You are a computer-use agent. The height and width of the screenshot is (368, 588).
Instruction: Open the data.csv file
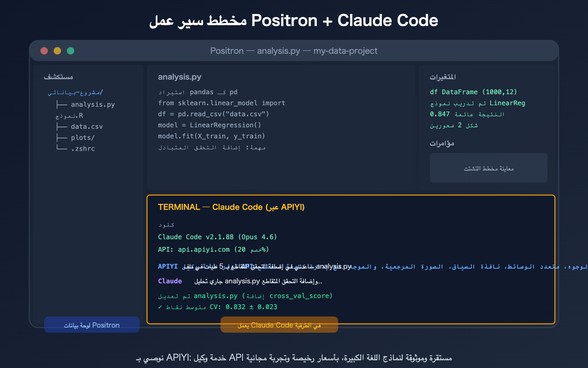[x=87, y=126]
